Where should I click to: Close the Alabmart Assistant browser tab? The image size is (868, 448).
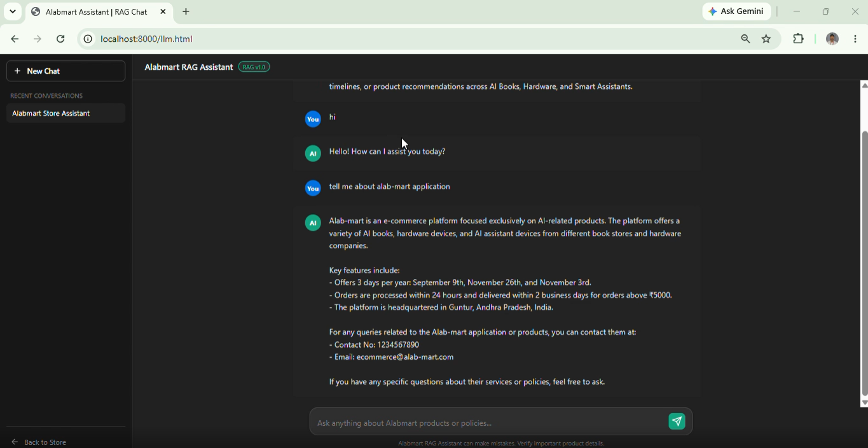[x=163, y=11]
